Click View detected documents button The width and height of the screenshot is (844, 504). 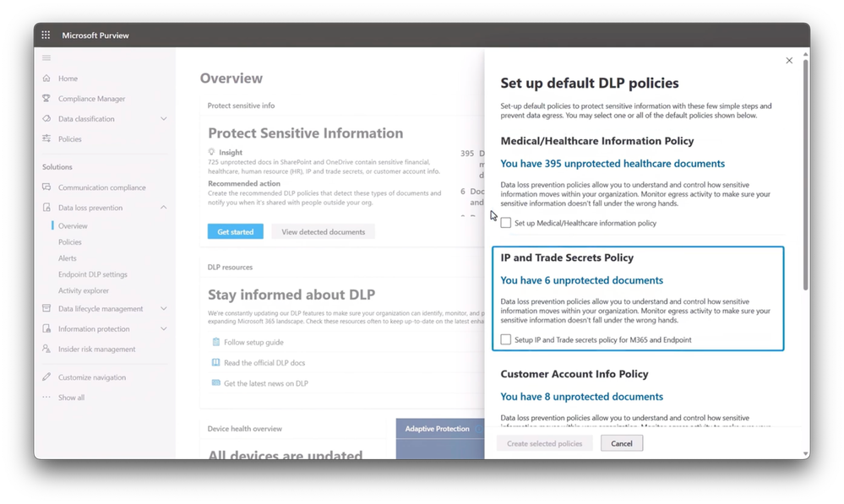tap(323, 231)
